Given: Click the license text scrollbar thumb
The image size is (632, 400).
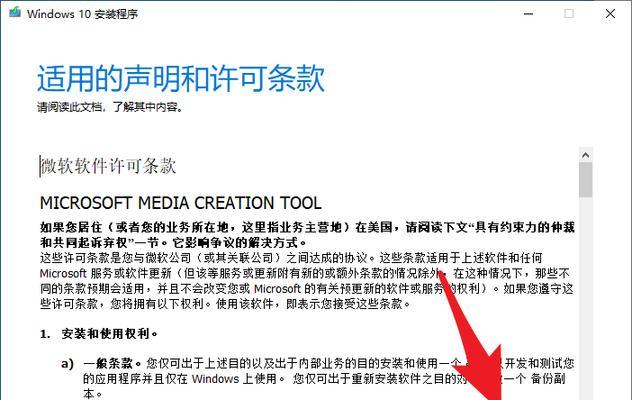Looking at the screenshot, I should coord(586,180).
